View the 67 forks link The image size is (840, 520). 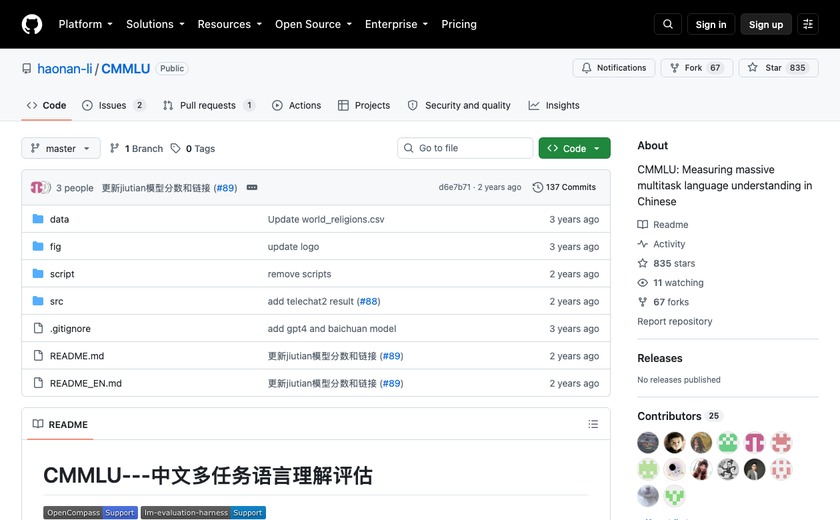(x=663, y=302)
